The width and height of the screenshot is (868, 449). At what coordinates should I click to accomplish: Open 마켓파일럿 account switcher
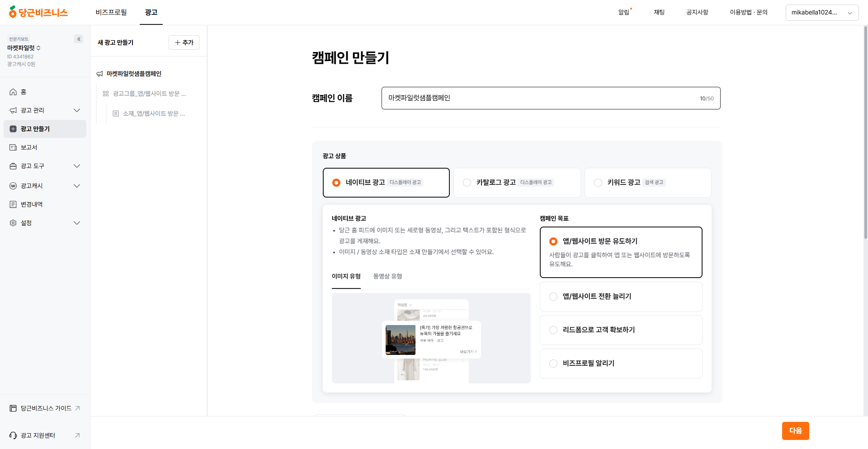tap(24, 48)
